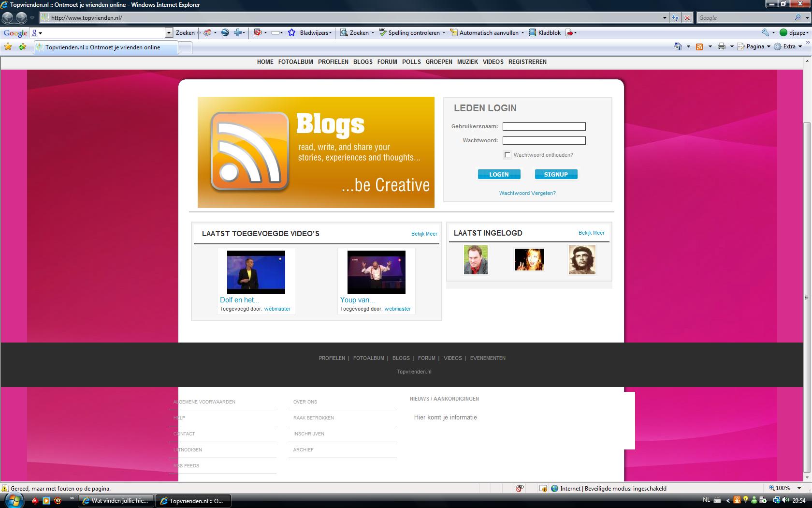Click the orange RSS feeds toolbar icon
This screenshot has width=812, height=508.
point(699,46)
